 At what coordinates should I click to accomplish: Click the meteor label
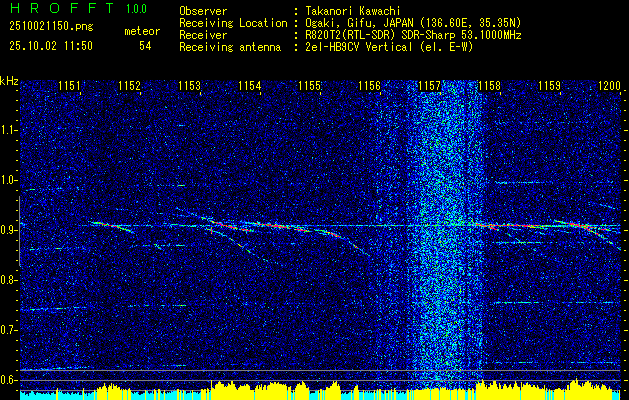(x=142, y=31)
